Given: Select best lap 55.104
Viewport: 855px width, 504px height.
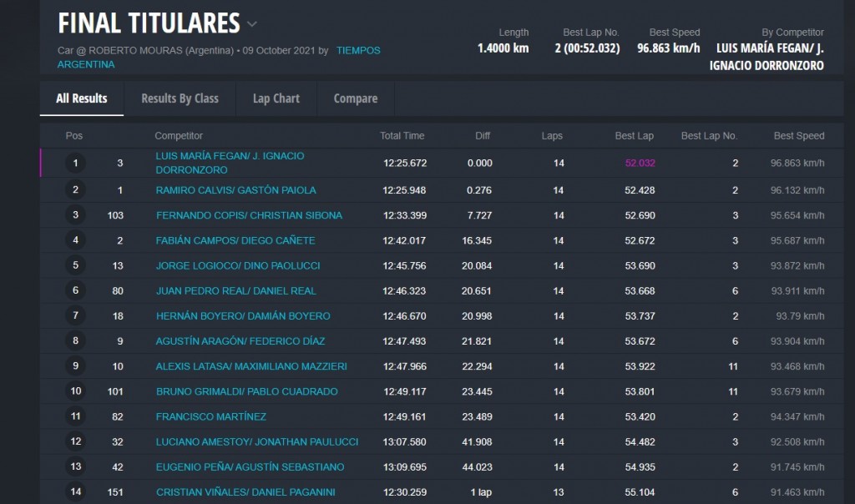Looking at the screenshot, I should [x=640, y=492].
